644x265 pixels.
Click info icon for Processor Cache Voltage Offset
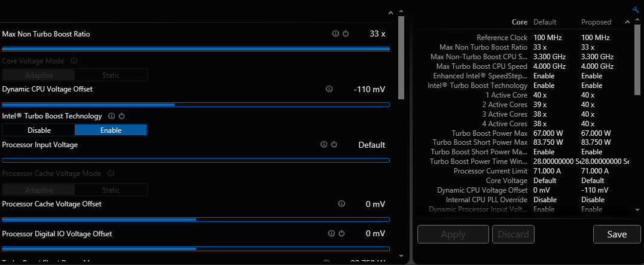(x=341, y=203)
